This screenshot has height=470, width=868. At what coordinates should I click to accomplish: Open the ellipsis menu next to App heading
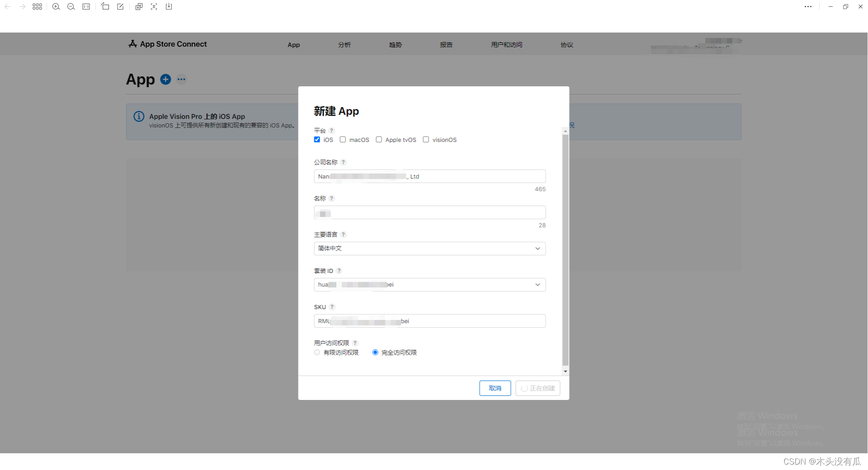(181, 79)
